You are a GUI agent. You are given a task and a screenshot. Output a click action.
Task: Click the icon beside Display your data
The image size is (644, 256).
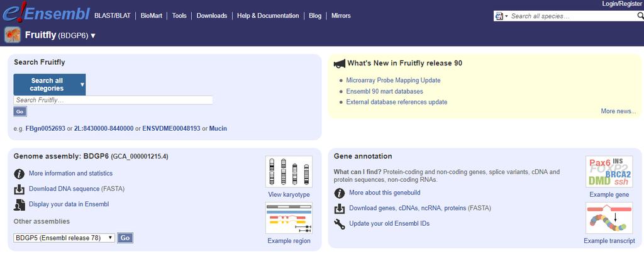[x=19, y=204]
